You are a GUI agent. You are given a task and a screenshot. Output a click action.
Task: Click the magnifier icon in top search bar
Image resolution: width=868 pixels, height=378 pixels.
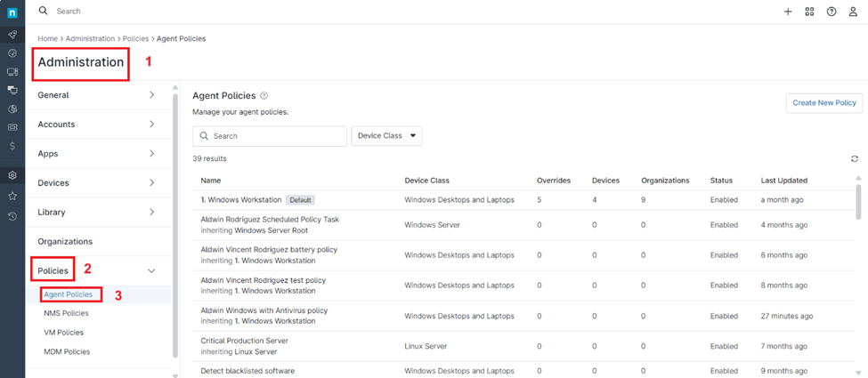[x=44, y=11]
